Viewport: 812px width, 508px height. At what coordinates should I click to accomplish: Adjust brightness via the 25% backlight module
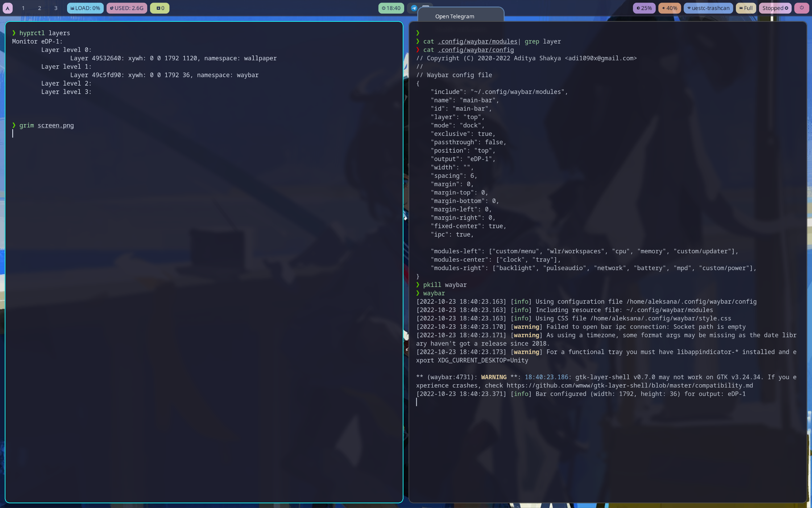pyautogui.click(x=644, y=8)
